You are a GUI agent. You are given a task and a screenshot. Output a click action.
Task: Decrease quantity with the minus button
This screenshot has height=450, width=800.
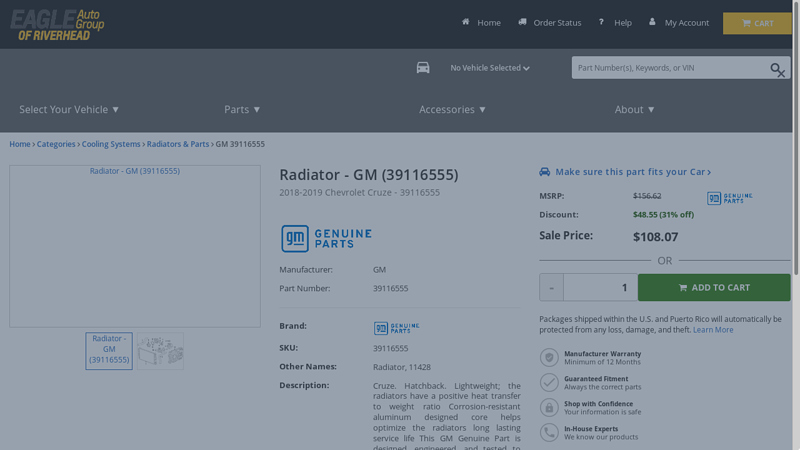click(551, 288)
